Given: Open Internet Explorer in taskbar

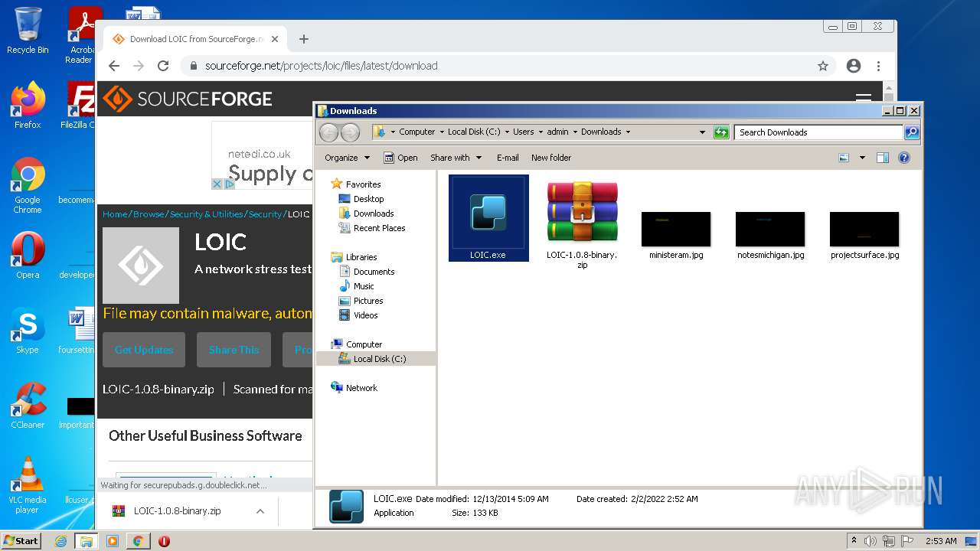Looking at the screenshot, I should coord(60,541).
